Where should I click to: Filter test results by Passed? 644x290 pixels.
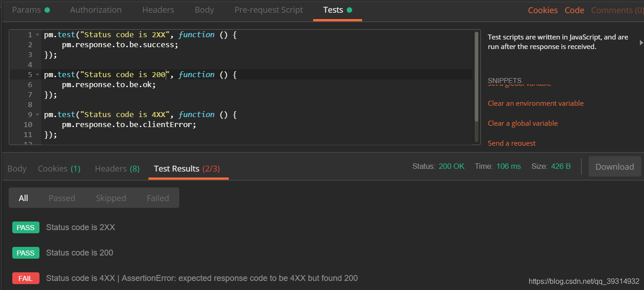point(62,198)
